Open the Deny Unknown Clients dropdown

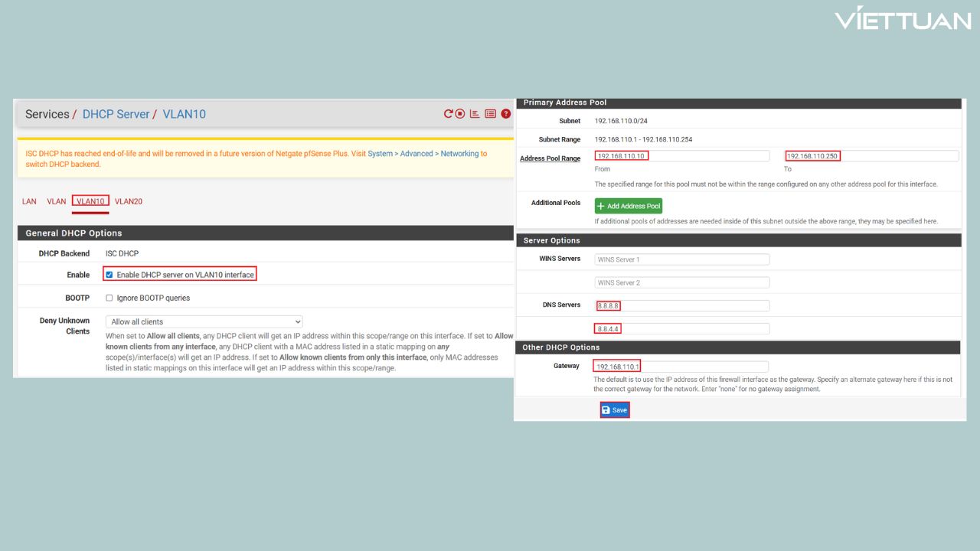(x=204, y=322)
